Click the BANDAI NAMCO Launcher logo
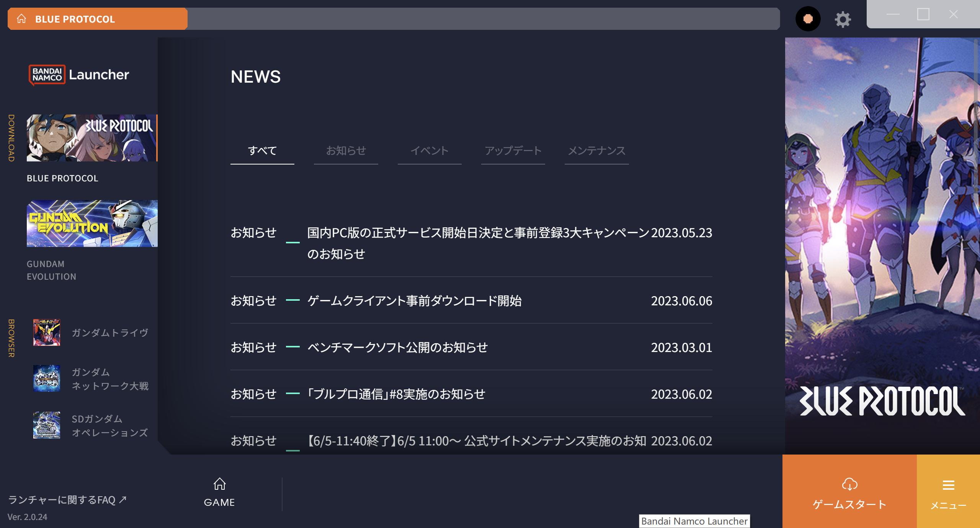 (79, 75)
